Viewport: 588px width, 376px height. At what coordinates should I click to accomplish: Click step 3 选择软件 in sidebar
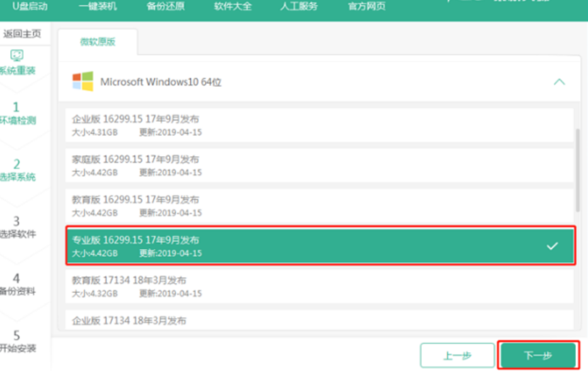tap(17, 227)
